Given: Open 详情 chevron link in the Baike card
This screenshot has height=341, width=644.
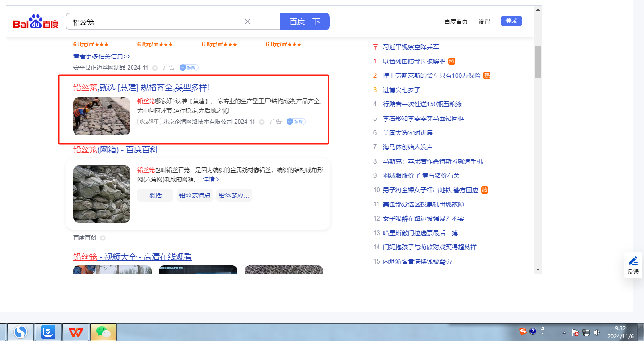Looking at the screenshot, I should (x=211, y=179).
